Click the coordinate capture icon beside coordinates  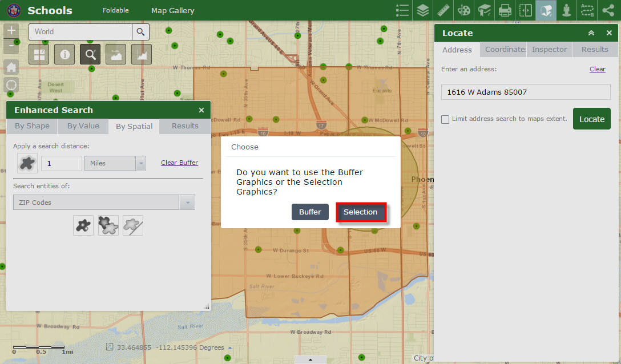(110, 347)
